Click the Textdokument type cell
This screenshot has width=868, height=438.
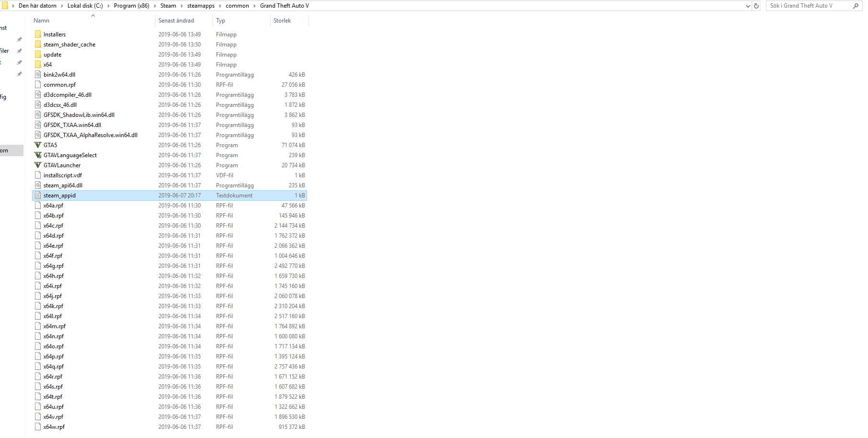click(x=234, y=196)
